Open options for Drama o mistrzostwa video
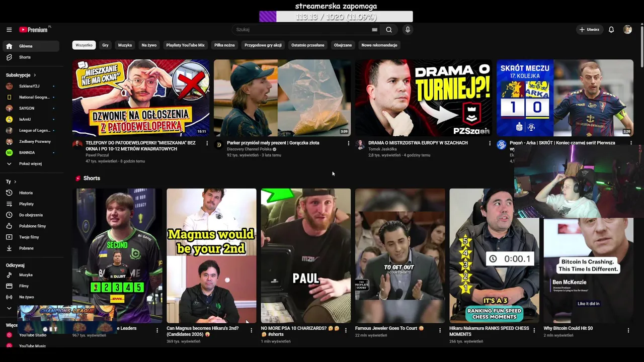Screen dimensions: 644x362 [490, 143]
